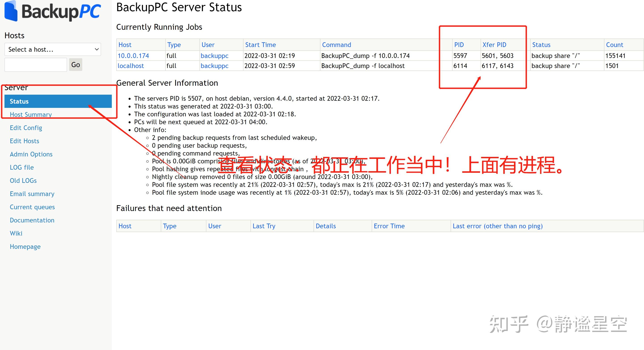Viewport: 644px width, 350px height.
Task: Open Host Summary page
Action: pos(31,115)
